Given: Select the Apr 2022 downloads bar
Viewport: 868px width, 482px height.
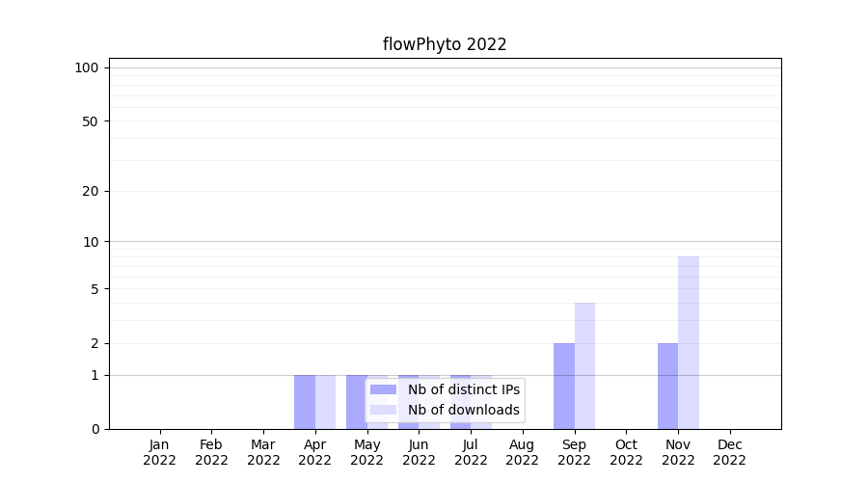Looking at the screenshot, I should point(326,402).
